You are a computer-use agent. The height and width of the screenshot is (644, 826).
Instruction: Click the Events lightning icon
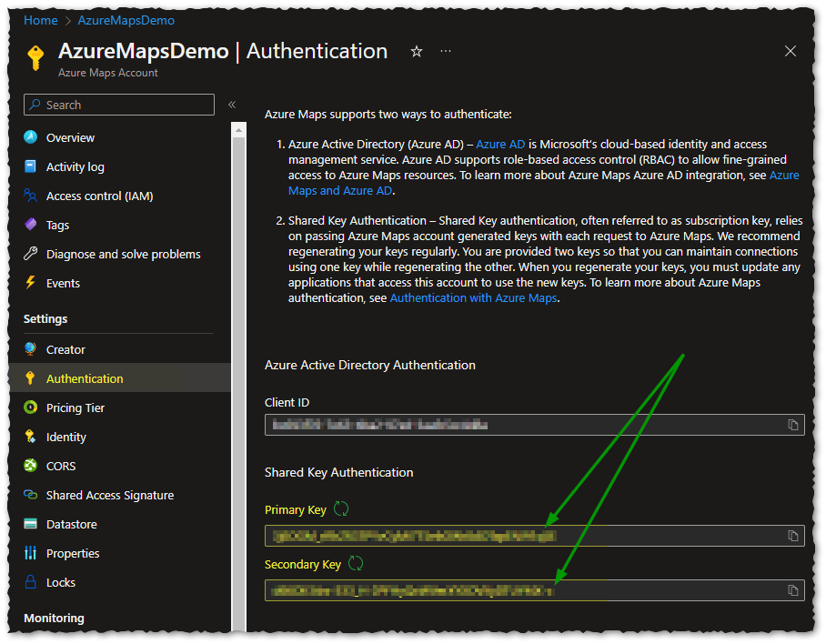tap(31, 283)
